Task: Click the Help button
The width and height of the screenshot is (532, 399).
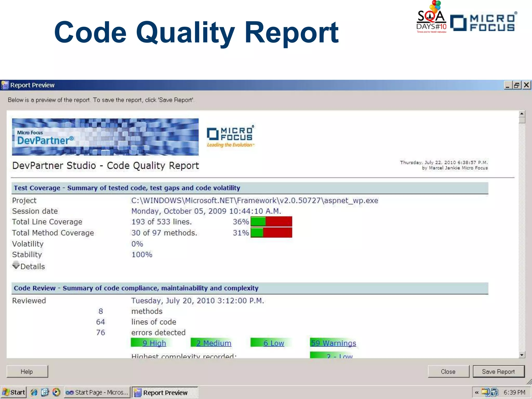Action: 27,371
